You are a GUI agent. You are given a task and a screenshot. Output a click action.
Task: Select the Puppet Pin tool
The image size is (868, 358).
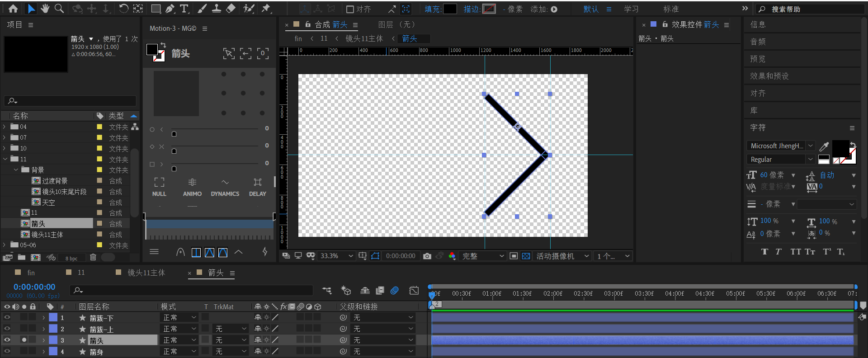click(x=266, y=9)
